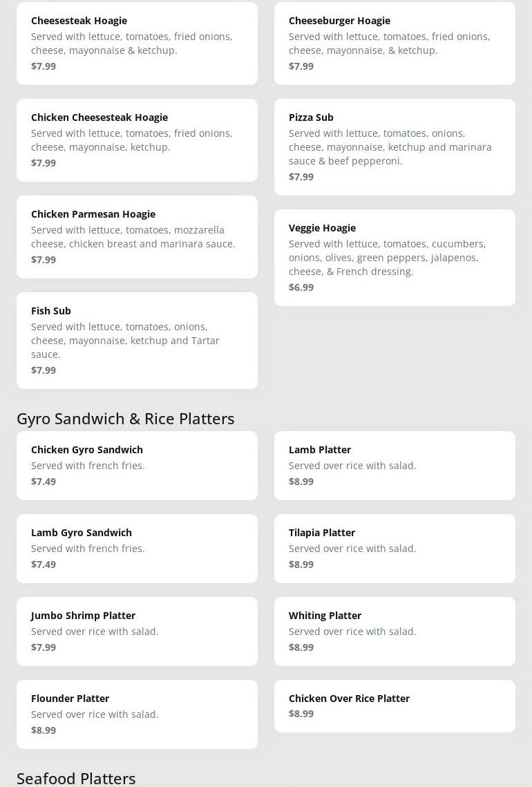
Task: Click the Pizza Sub item
Action: 395,147
